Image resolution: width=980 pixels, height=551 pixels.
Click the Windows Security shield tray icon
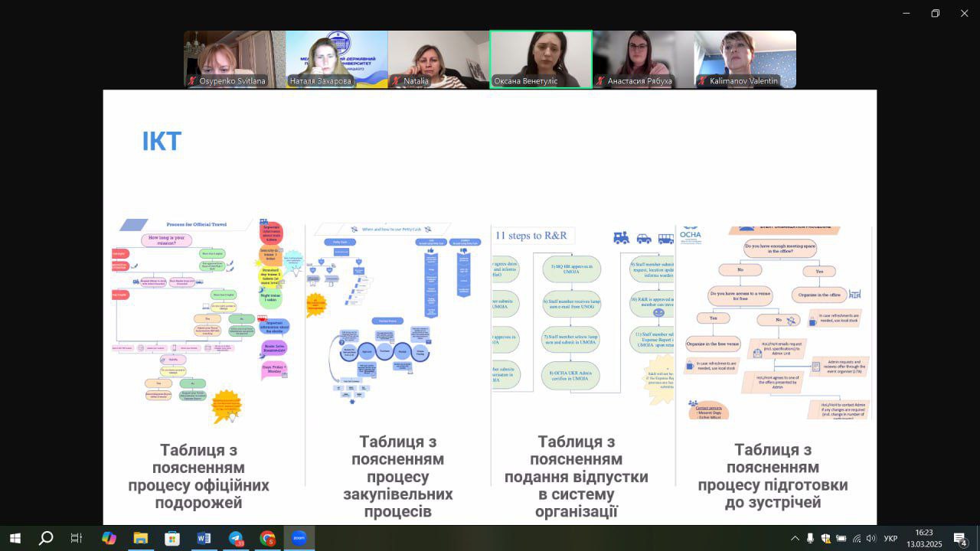(x=825, y=539)
